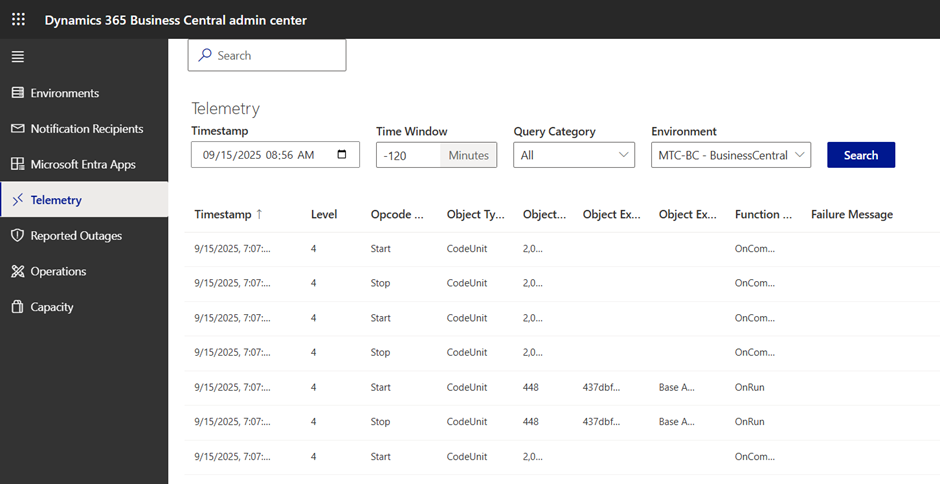The image size is (940, 484).
Task: Open the Timestamp calendar picker icon
Action: (342, 155)
